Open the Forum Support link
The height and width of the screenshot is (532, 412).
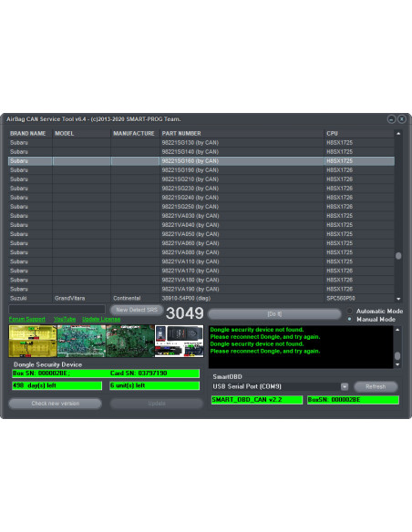[27, 319]
